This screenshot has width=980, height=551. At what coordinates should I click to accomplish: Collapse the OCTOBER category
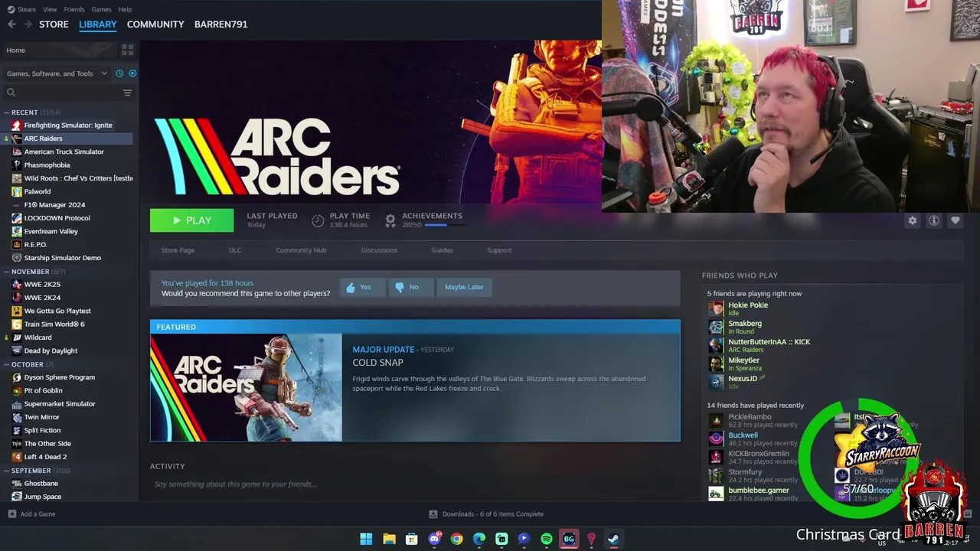tap(6, 364)
